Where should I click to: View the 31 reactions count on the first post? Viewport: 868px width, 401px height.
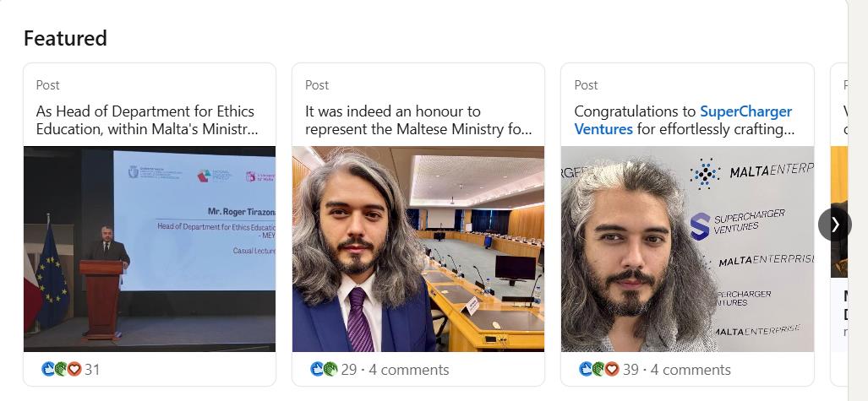(92, 370)
